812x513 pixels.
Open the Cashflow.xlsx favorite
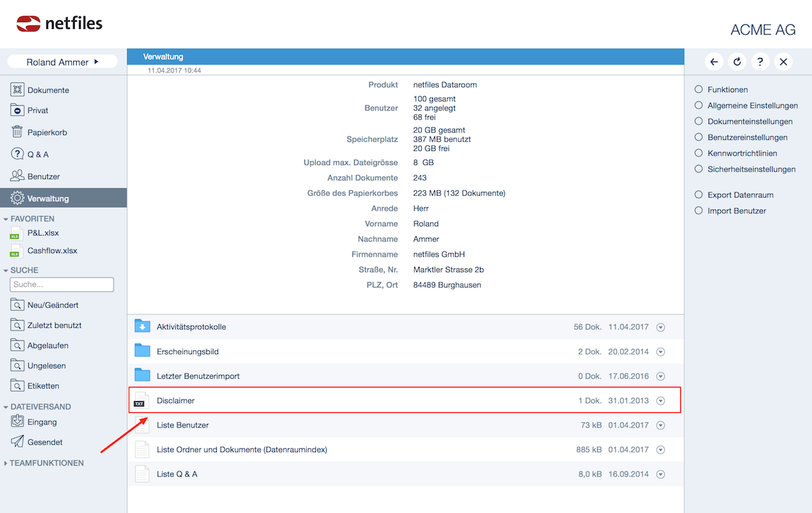pyautogui.click(x=52, y=251)
